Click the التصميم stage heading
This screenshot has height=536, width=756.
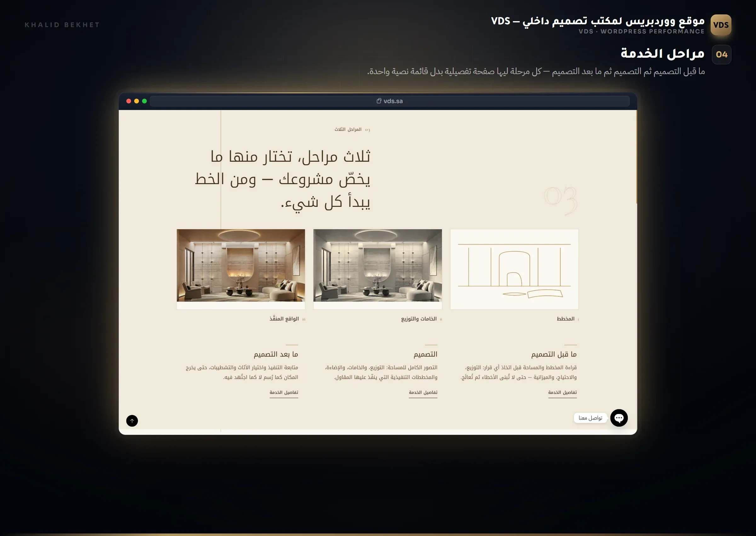(x=425, y=354)
